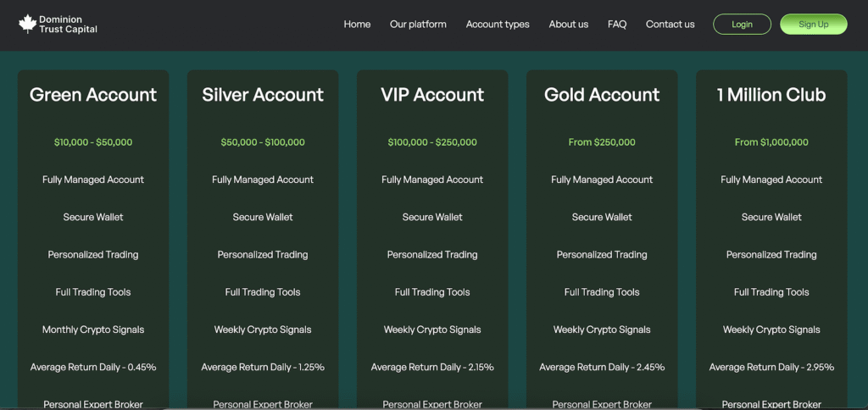The height and width of the screenshot is (410, 868).
Task: Click Weekly Crypto Signals in 1 Million Club
Action: [771, 330]
